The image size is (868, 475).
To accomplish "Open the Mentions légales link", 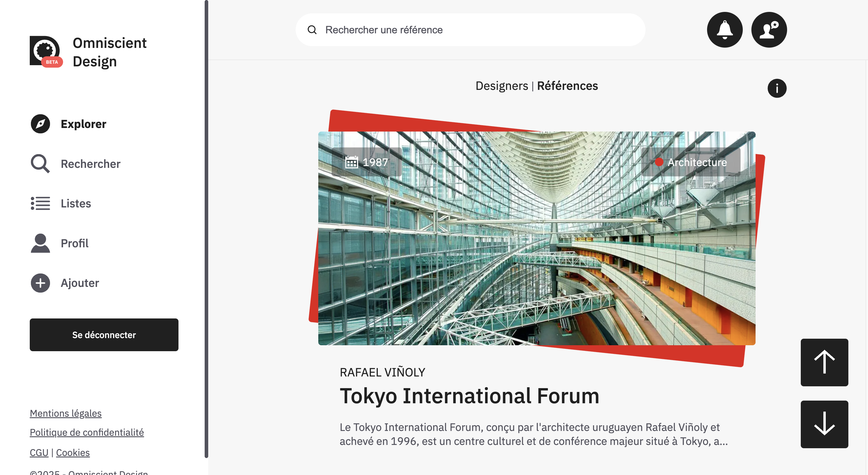I will (65, 413).
